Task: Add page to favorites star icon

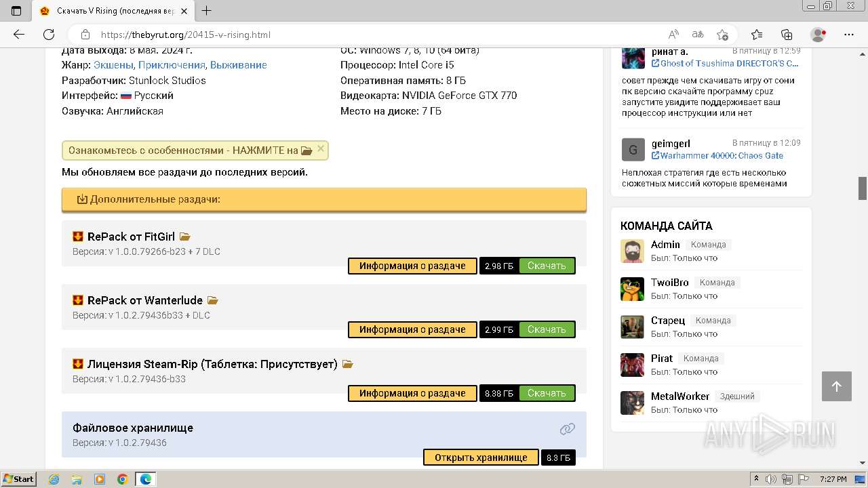Action: (x=722, y=35)
